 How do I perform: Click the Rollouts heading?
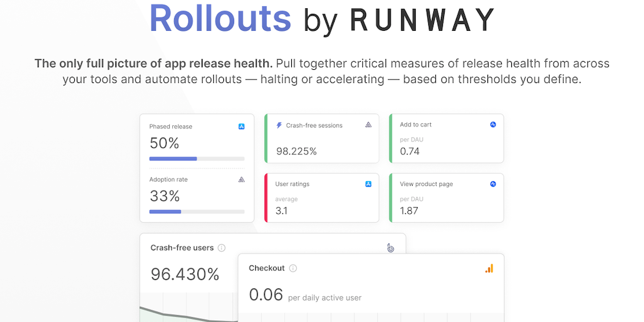point(220,18)
